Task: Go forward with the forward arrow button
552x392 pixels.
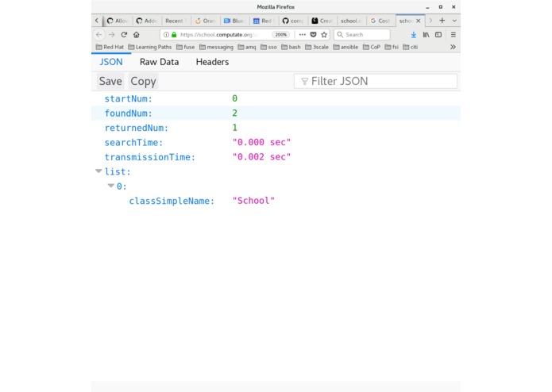Action: (112, 34)
